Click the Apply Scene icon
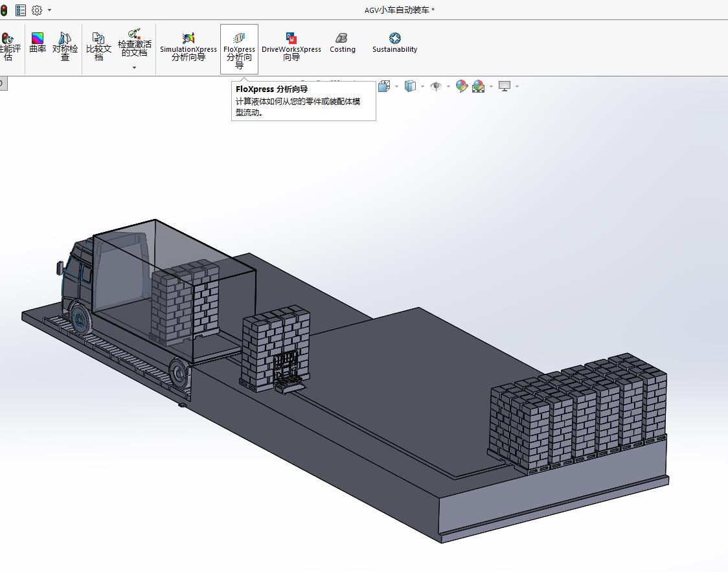The height and width of the screenshot is (572, 728). click(478, 86)
